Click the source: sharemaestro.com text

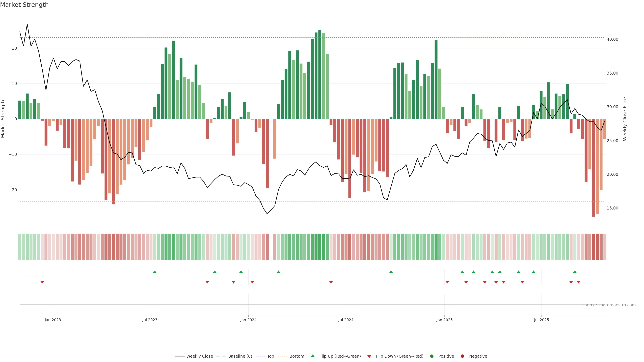point(609,305)
